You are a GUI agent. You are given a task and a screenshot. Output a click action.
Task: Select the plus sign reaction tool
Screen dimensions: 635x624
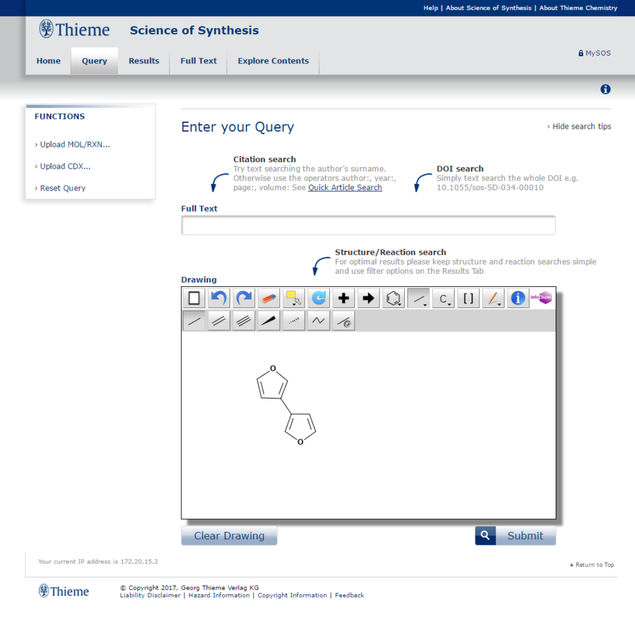[x=343, y=298]
